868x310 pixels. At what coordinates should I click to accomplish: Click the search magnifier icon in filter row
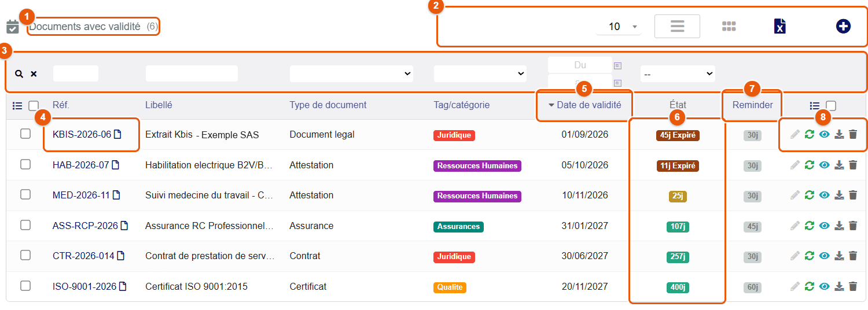tap(19, 74)
